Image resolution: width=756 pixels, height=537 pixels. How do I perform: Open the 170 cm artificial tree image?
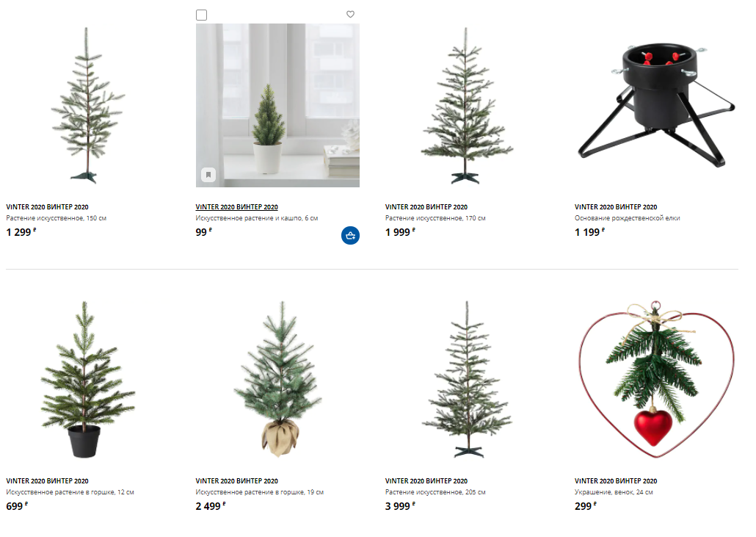pos(467,105)
